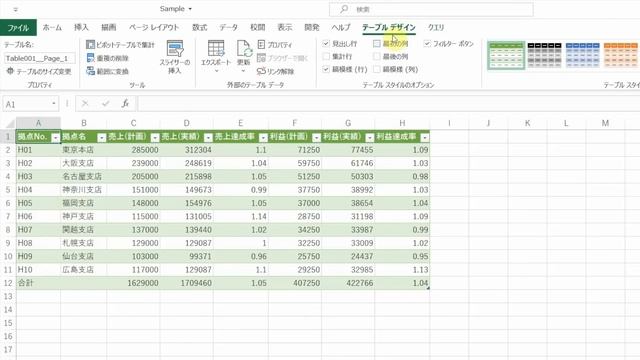Open the 売上(実績) column filter dropdown
Viewport: 640px width, 360px height.
click(x=208, y=138)
